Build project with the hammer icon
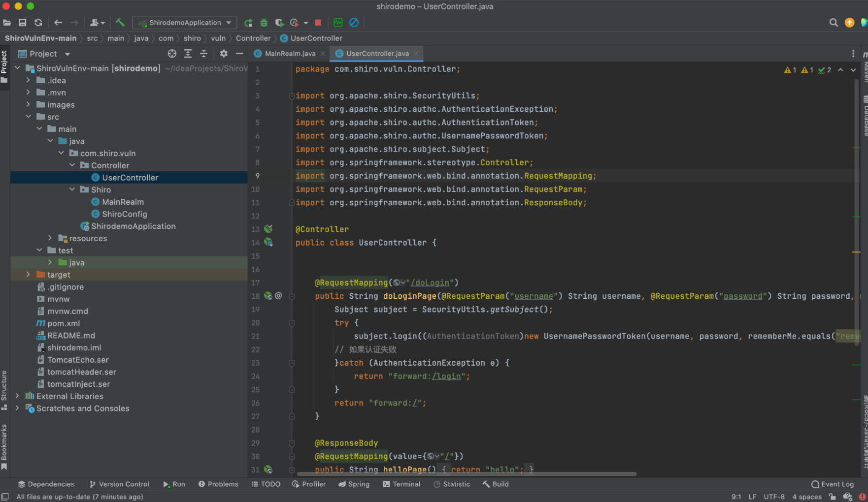The width and height of the screenshot is (868, 502). point(120,23)
